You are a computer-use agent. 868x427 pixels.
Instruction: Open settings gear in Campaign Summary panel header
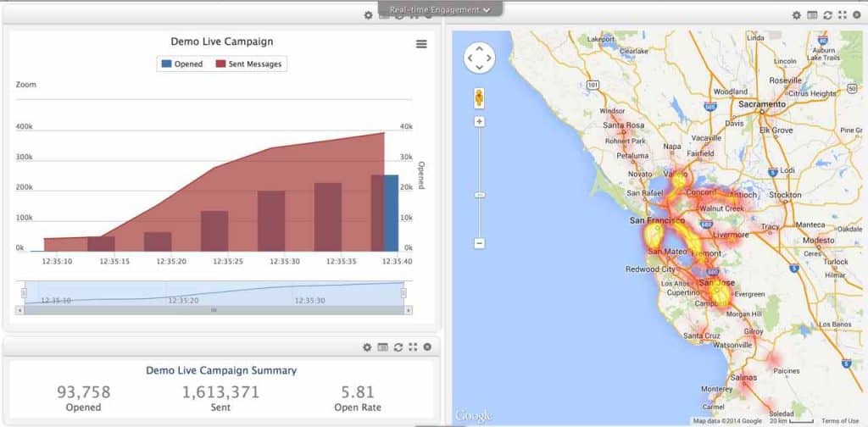(367, 347)
